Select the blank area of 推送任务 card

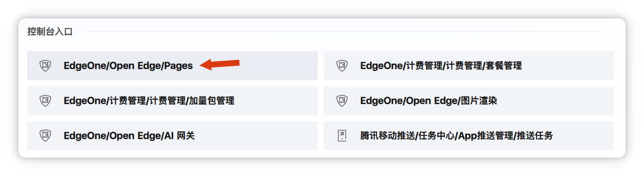pyautogui.click(x=585, y=135)
